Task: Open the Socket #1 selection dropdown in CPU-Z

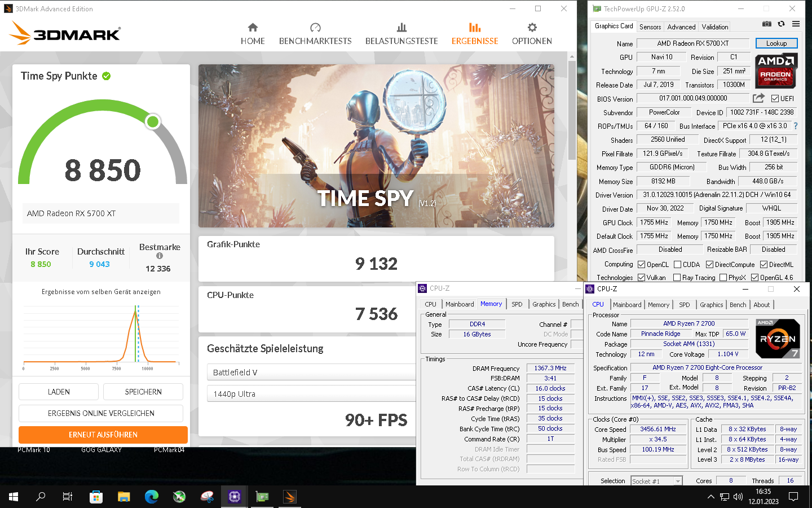Action: pos(656,481)
